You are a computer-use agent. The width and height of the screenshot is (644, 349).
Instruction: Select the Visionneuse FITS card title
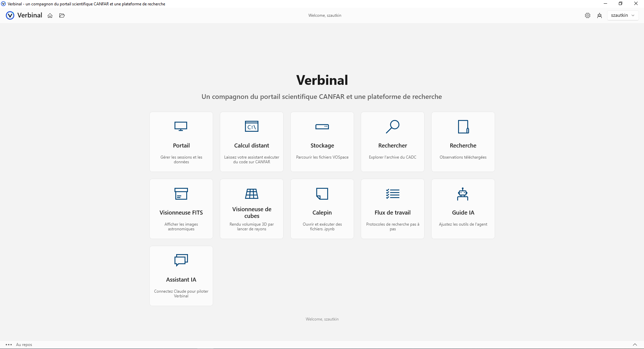coord(181,213)
